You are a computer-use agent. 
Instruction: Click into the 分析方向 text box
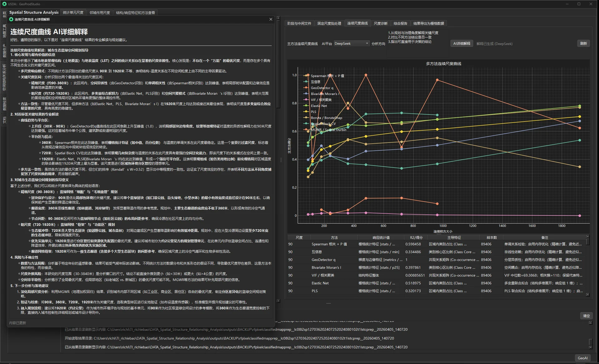(x=417, y=44)
